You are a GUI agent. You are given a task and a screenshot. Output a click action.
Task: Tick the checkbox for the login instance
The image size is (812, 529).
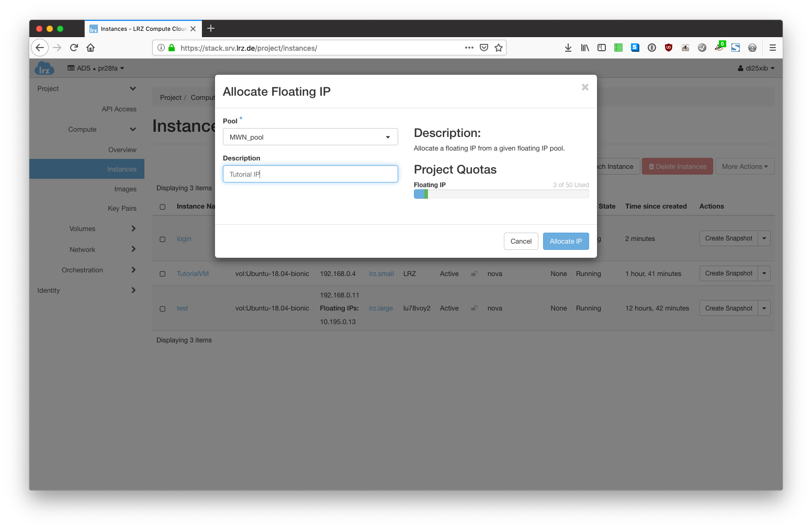click(163, 239)
